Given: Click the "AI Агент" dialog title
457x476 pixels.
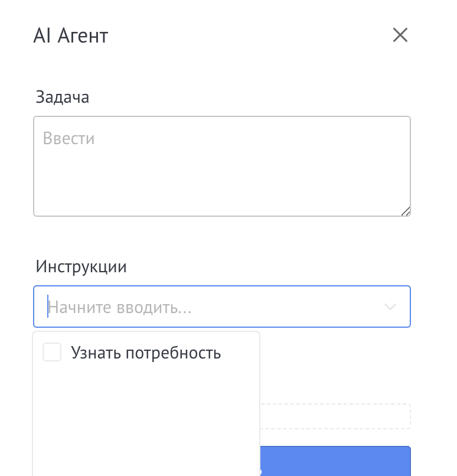Looking at the screenshot, I should tap(71, 36).
